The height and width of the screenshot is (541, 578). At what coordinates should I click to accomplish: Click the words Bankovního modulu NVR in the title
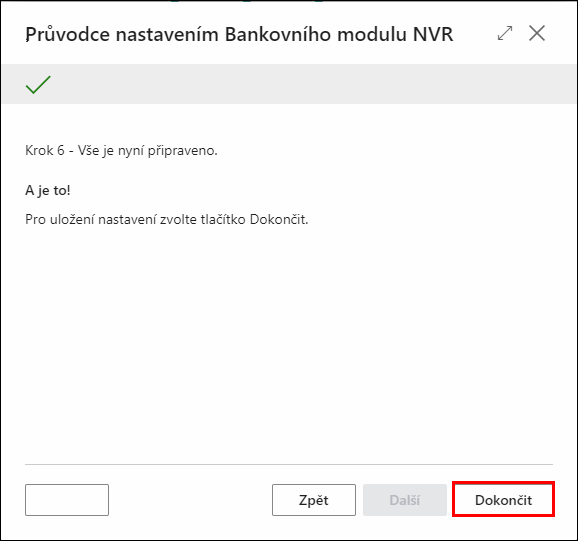coord(339,35)
